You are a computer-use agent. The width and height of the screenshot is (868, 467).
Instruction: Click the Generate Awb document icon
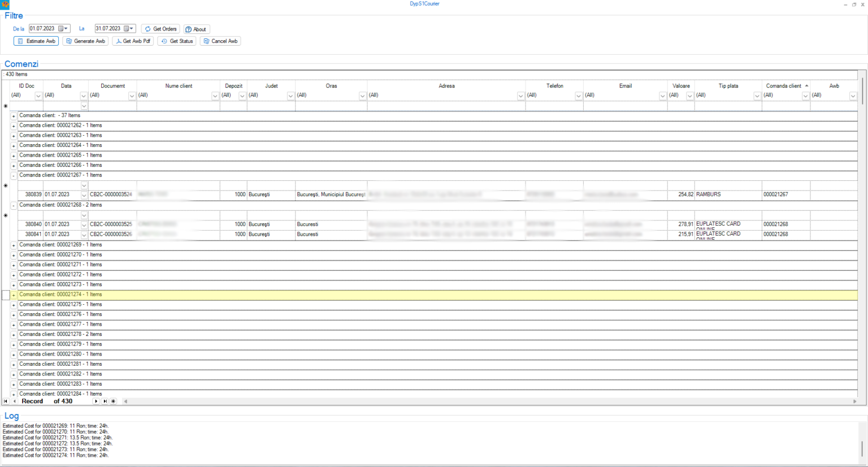68,41
